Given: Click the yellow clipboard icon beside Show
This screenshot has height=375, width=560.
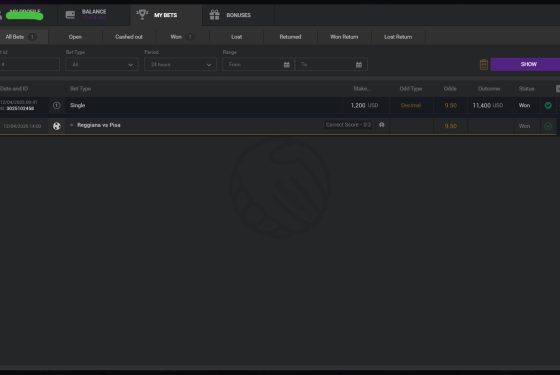Looking at the screenshot, I should (x=484, y=65).
